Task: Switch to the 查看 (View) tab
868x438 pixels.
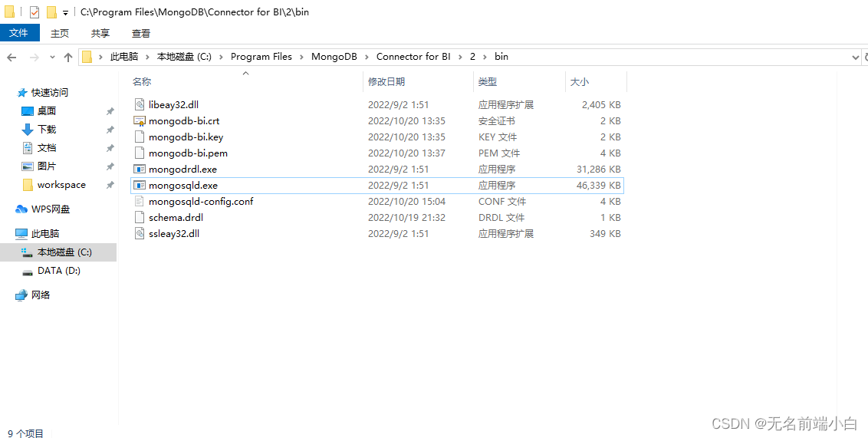Action: point(141,33)
